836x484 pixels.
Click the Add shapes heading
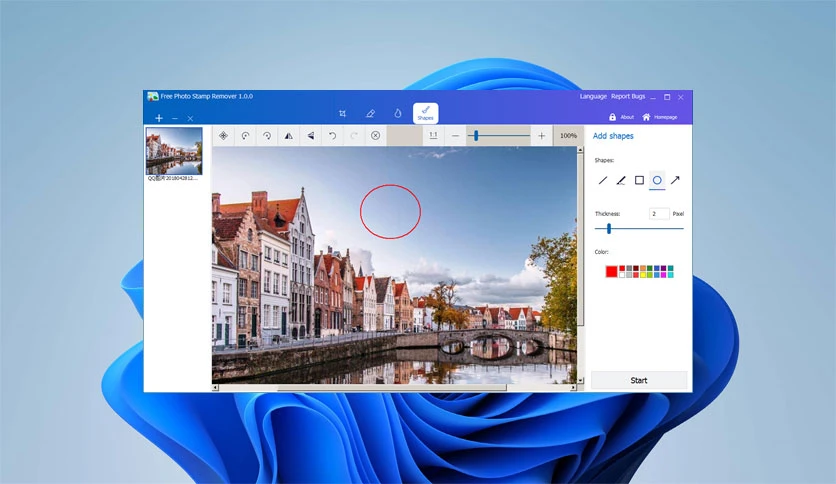[613, 136]
